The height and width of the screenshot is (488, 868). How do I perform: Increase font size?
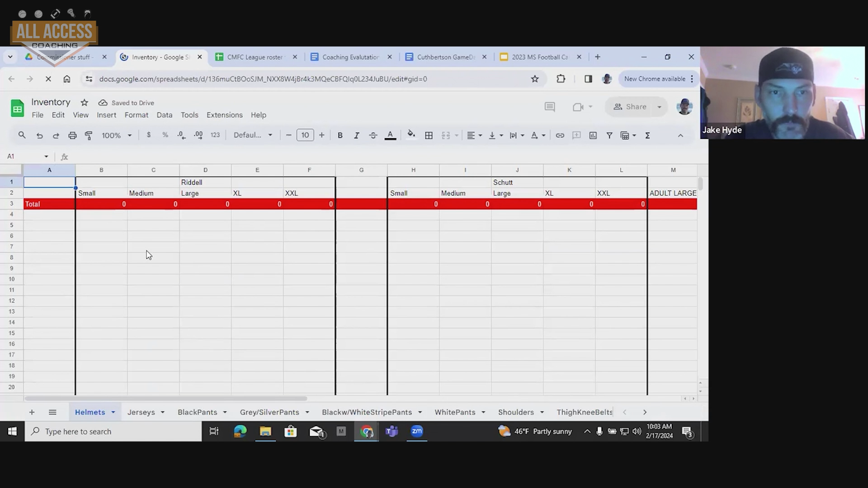click(321, 135)
